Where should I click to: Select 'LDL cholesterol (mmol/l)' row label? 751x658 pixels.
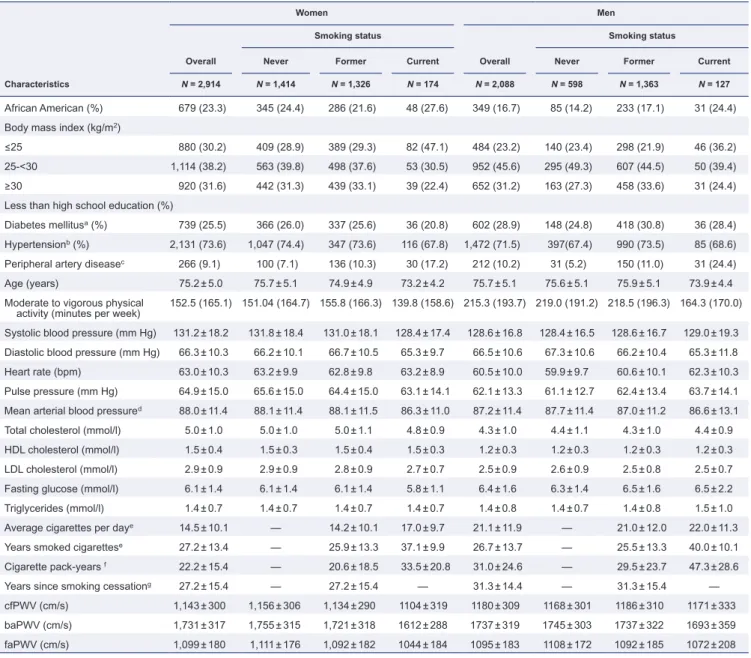point(61,469)
